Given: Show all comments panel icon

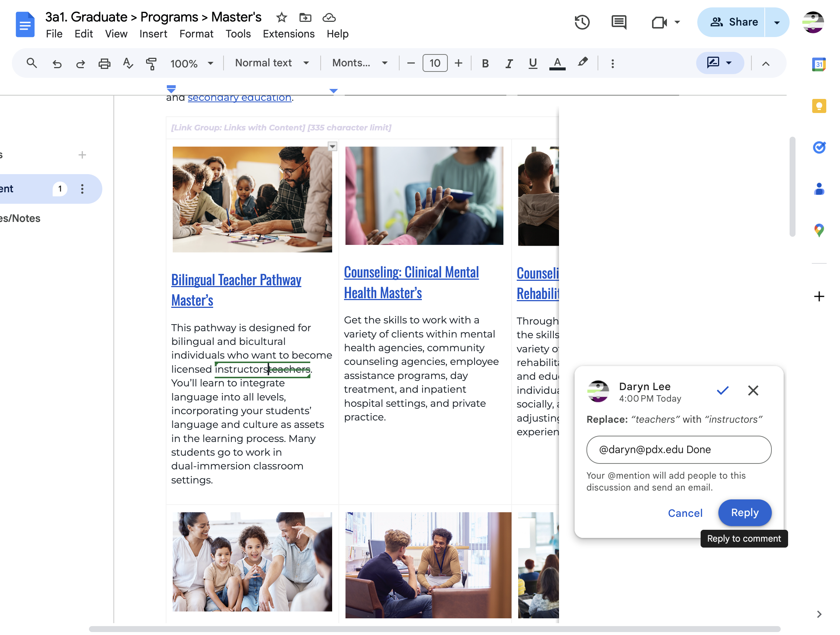Looking at the screenshot, I should point(619,22).
